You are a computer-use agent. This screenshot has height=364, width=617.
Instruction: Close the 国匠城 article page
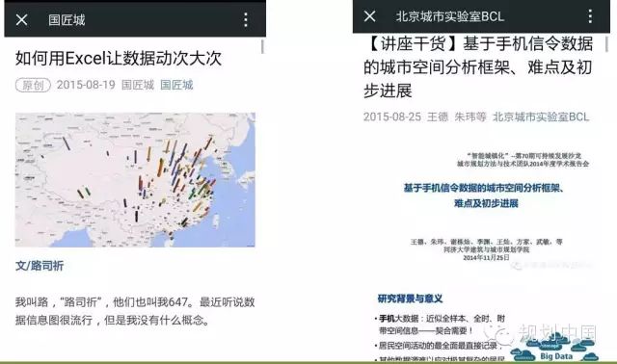click(21, 19)
